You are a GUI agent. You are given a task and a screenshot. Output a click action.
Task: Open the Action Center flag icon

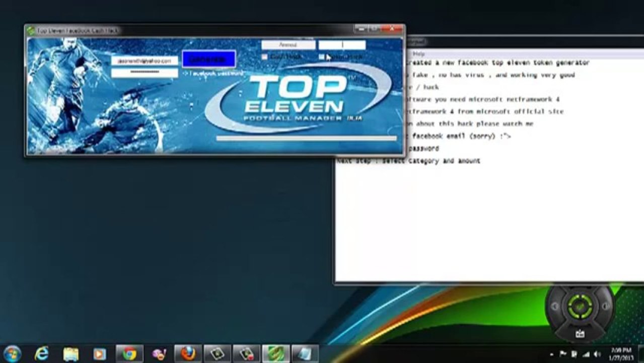click(563, 354)
